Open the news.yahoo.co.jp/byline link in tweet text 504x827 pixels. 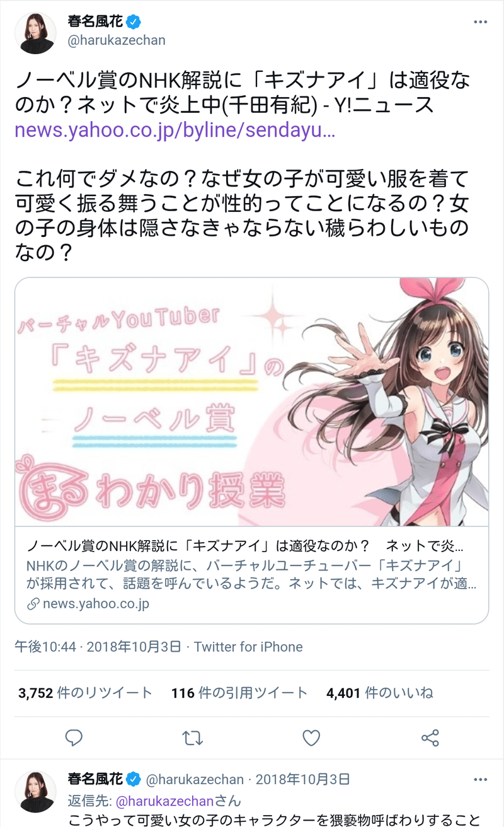pyautogui.click(x=175, y=130)
